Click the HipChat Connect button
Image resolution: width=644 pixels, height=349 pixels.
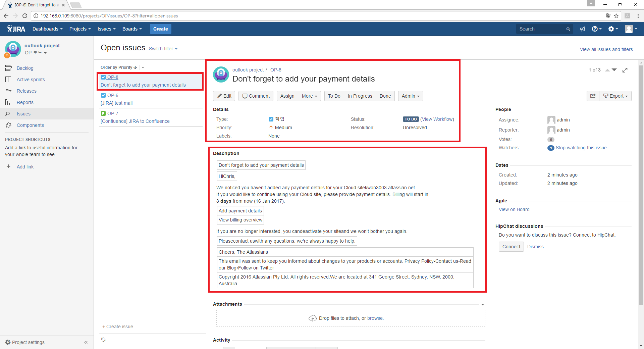(511, 247)
